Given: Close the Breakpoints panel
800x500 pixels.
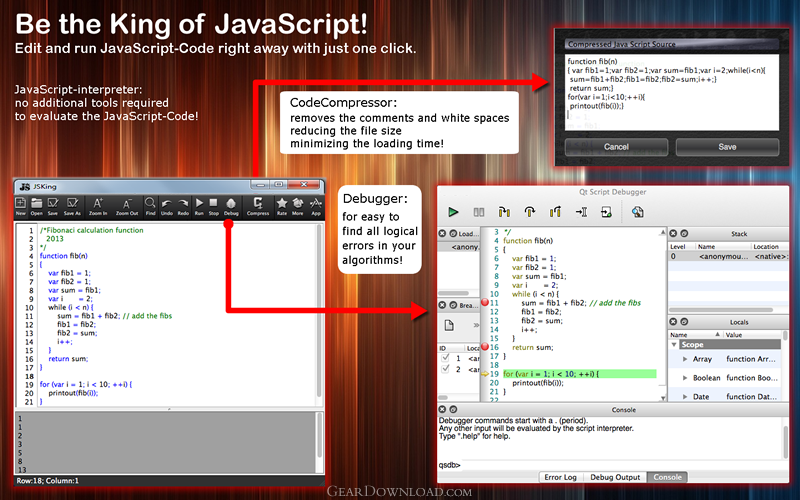Looking at the screenshot, I should coord(442,305).
